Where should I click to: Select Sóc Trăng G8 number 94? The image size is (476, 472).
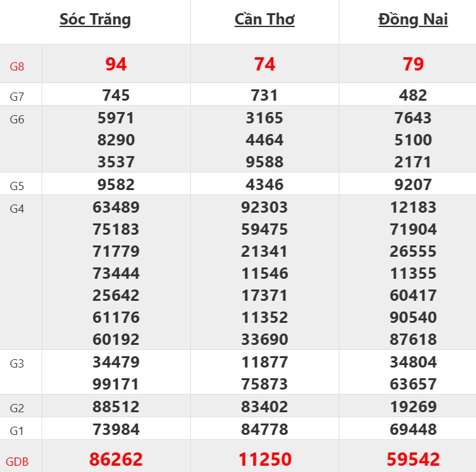116,64
